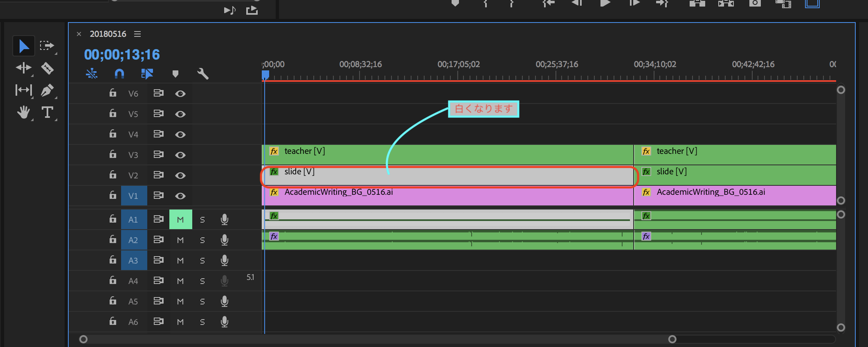The height and width of the screenshot is (347, 868).
Task: Click the horizontal zoom scrollbar bar
Action: (x=378, y=339)
